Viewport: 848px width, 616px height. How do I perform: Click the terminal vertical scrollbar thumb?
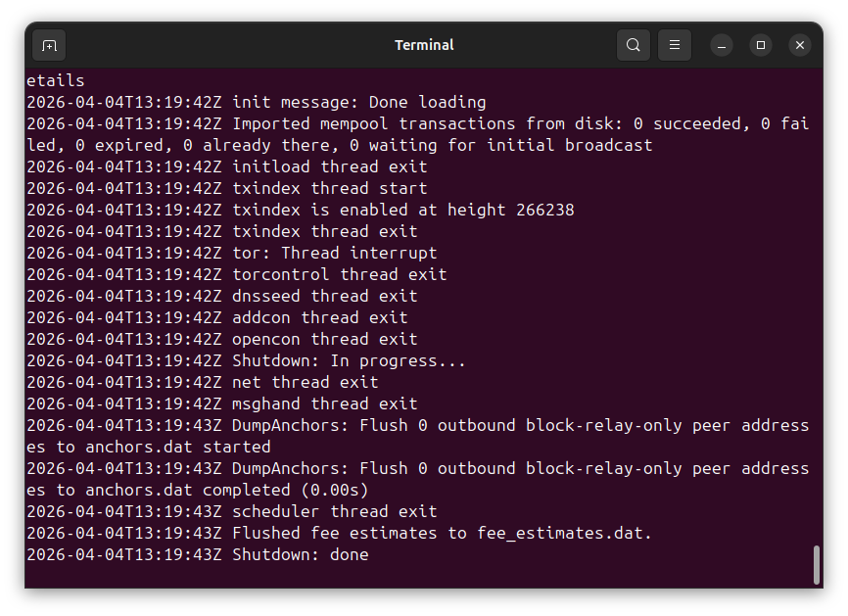(817, 565)
